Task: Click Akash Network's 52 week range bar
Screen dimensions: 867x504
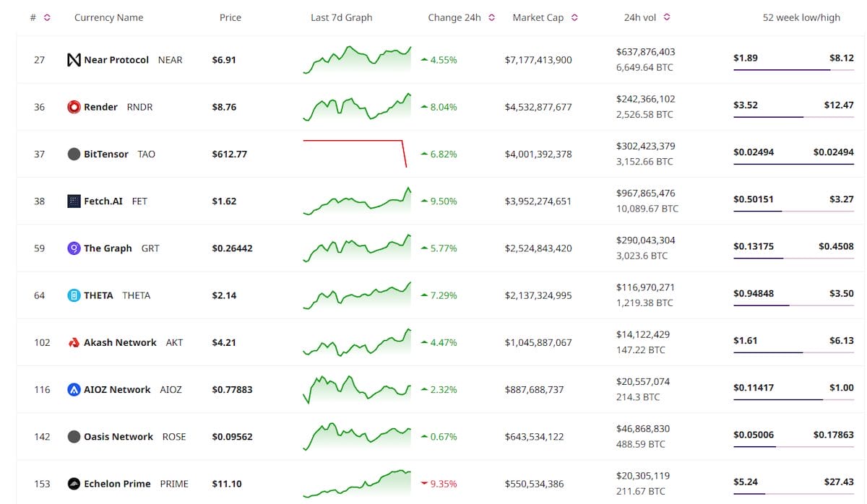Action: [793, 352]
